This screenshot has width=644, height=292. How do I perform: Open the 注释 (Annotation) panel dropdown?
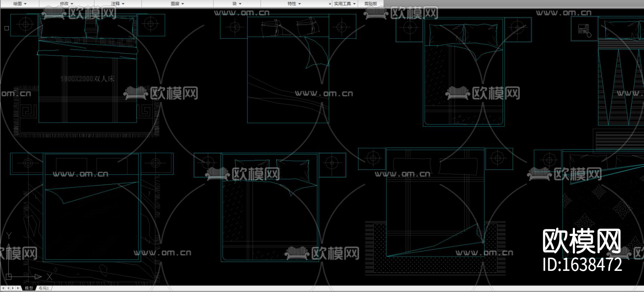click(118, 4)
